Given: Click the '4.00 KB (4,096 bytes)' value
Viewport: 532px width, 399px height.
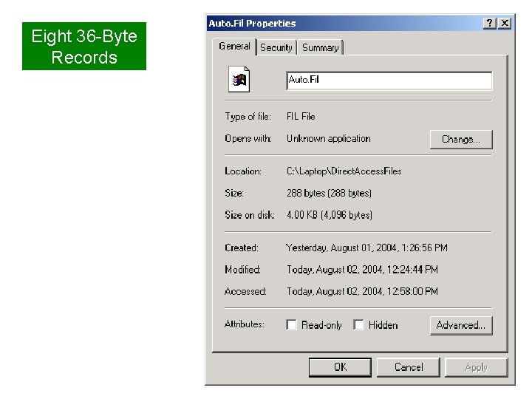Looking at the screenshot, I should (x=330, y=215).
